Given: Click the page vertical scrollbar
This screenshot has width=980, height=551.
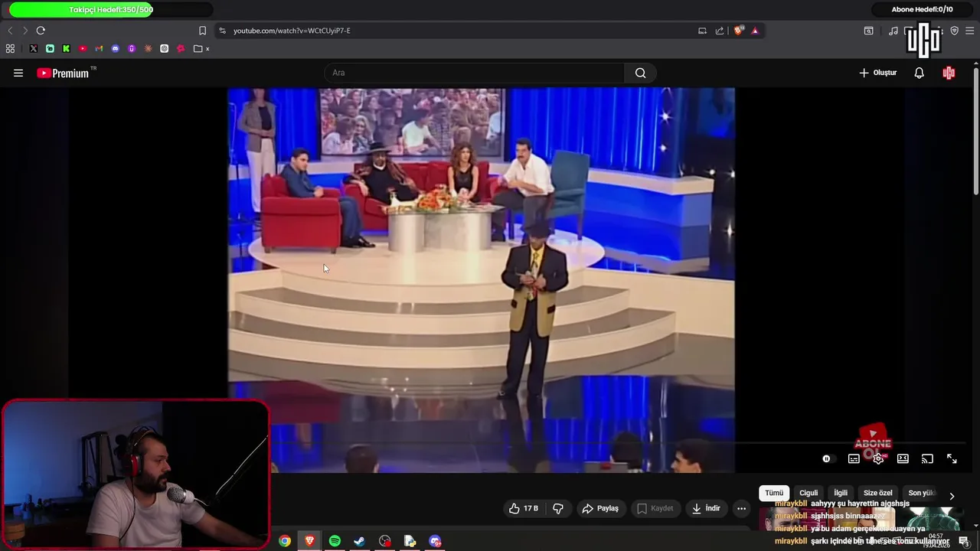Looking at the screenshot, I should (975, 130).
